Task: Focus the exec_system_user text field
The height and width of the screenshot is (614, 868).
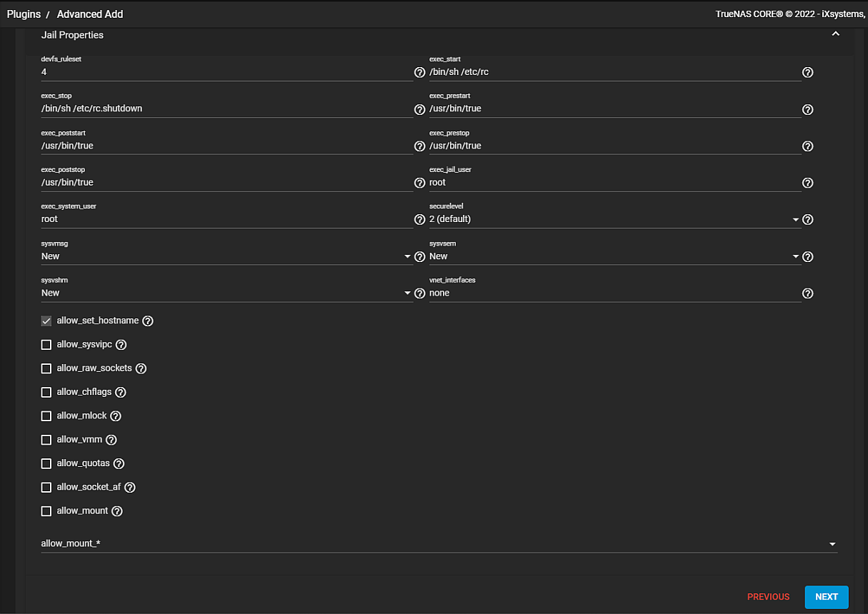Action: pyautogui.click(x=226, y=219)
